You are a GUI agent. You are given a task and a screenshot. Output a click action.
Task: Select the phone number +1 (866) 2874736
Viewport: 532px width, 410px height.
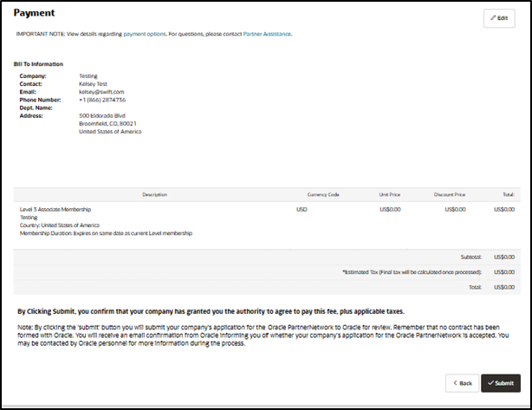click(102, 100)
